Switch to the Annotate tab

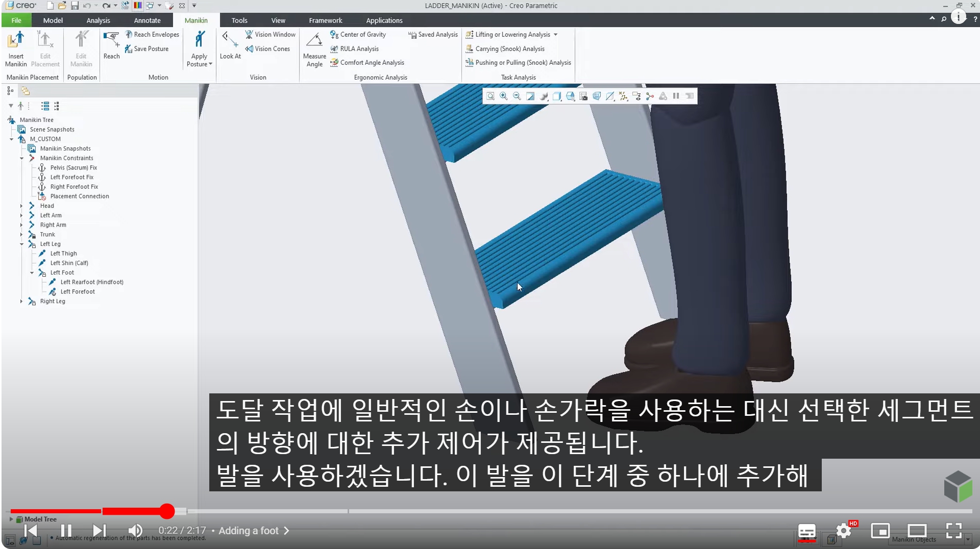click(147, 20)
